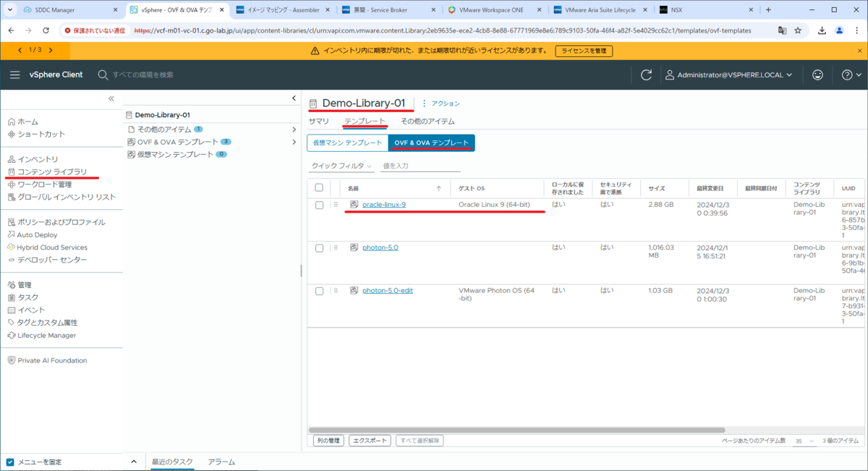Open the photon-5.0-edit template link
Screen dimensions: 868x471
point(388,290)
